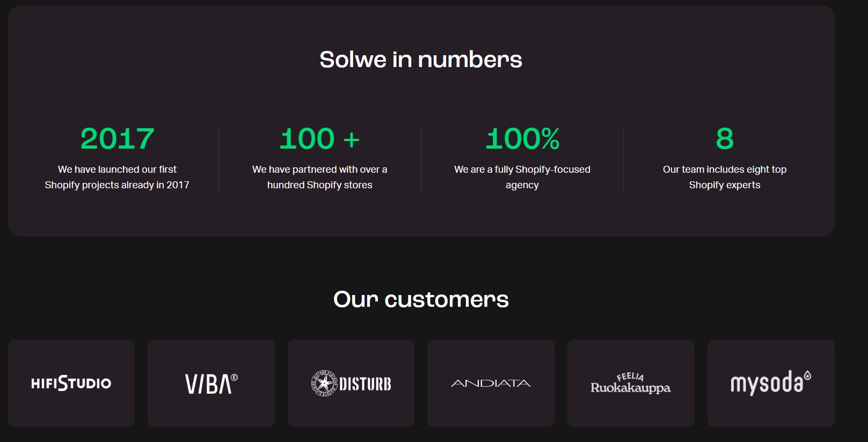Click the Andiata customer logo
Image resolution: width=868 pixels, height=442 pixels.
point(491,383)
